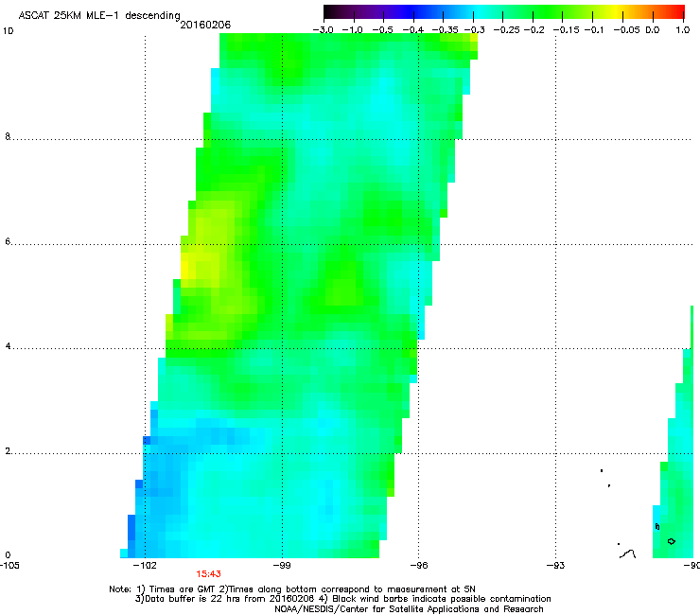Image resolution: width=700 pixels, height=615 pixels.
Task: Click the -0.5 color bar label
Action: point(382,30)
